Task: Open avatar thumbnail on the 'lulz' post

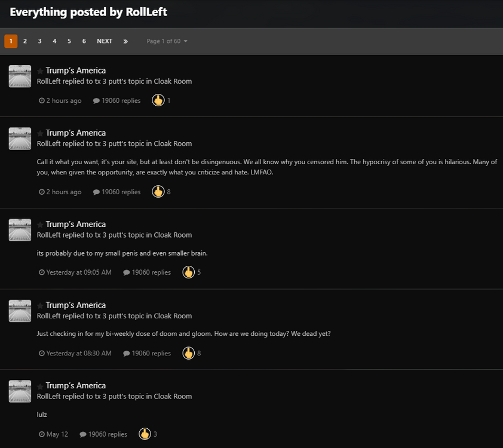Action: pos(20,391)
